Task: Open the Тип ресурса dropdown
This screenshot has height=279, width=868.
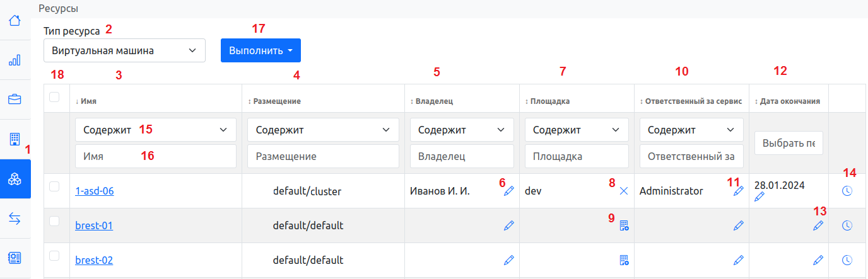Action: coord(125,50)
